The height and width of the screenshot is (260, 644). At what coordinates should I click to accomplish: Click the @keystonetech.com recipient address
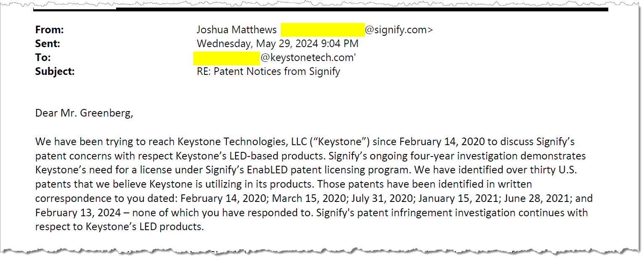308,58
